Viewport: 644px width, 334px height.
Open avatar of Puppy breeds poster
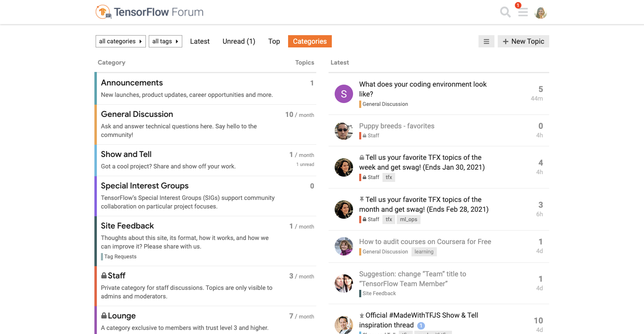pos(344,131)
